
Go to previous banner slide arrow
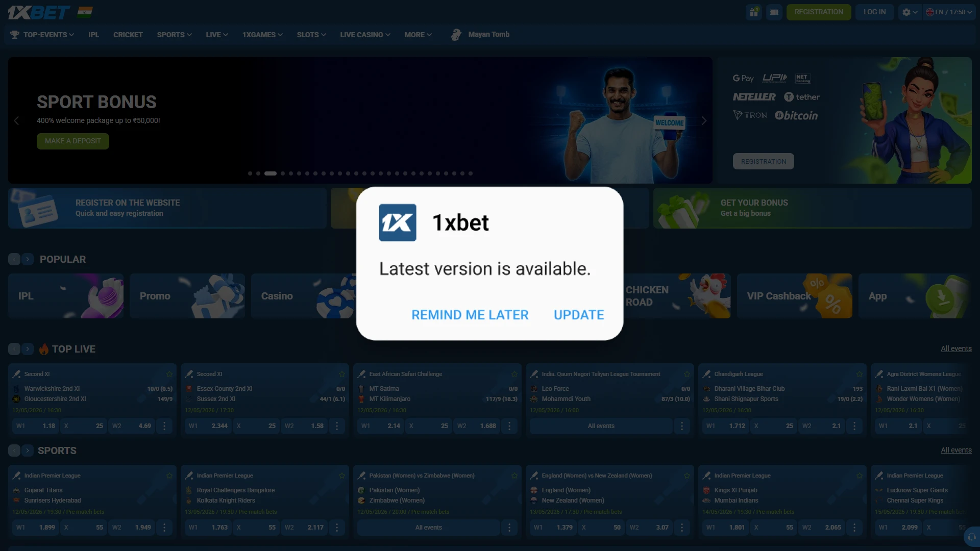point(16,121)
